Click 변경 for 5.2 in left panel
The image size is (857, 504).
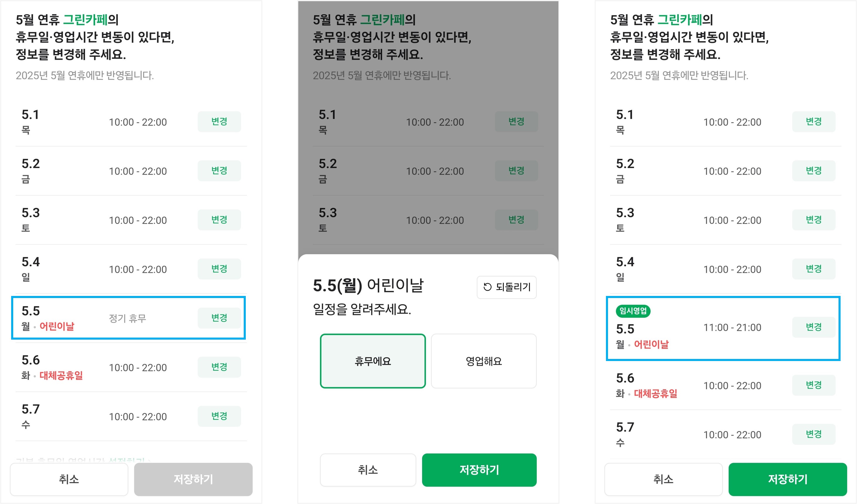(219, 171)
